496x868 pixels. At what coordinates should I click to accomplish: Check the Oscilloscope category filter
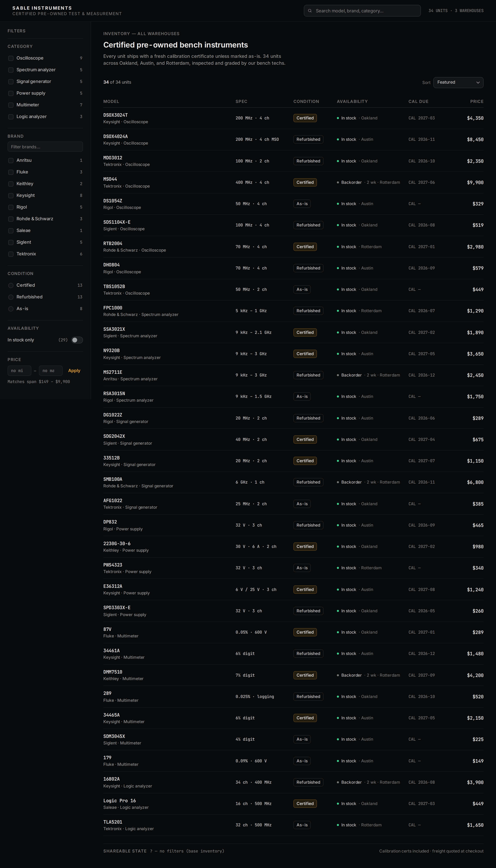11,58
